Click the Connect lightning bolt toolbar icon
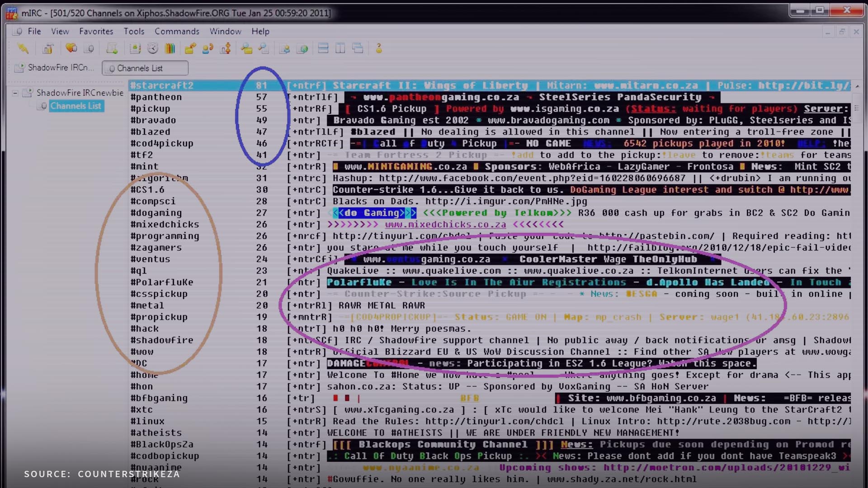 pyautogui.click(x=23, y=48)
